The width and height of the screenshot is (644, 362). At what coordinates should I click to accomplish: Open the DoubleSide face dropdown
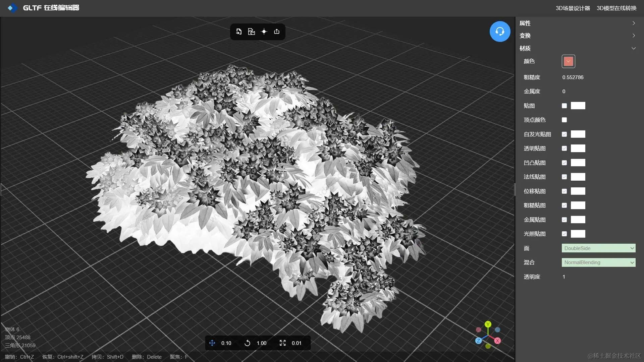pyautogui.click(x=598, y=248)
